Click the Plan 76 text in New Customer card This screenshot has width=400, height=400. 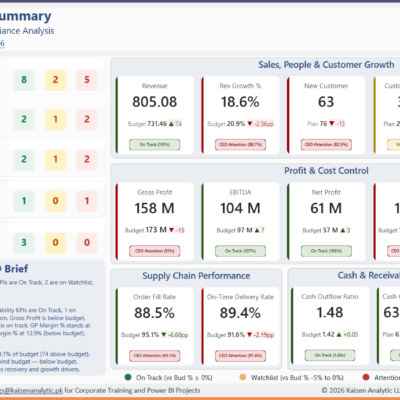click(x=317, y=124)
